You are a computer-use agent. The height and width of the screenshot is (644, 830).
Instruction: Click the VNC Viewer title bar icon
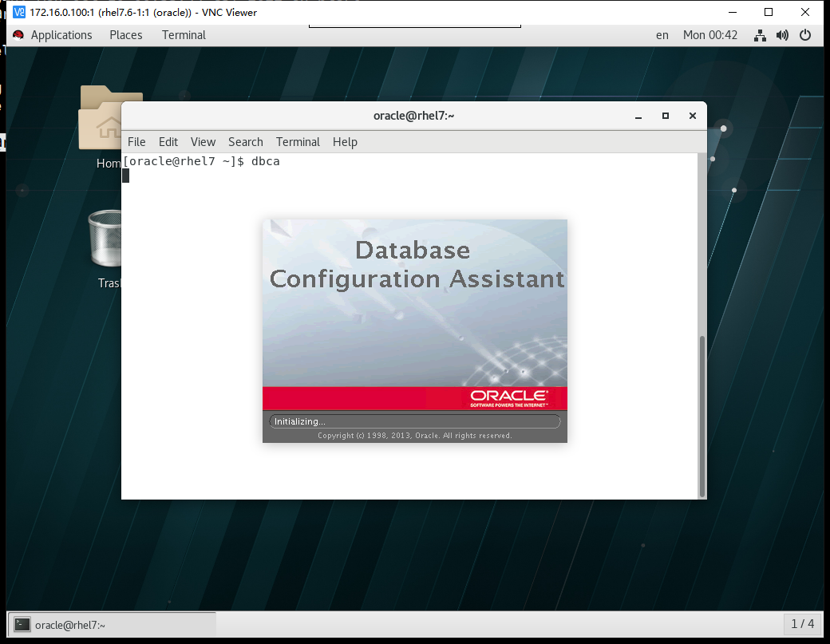point(19,12)
